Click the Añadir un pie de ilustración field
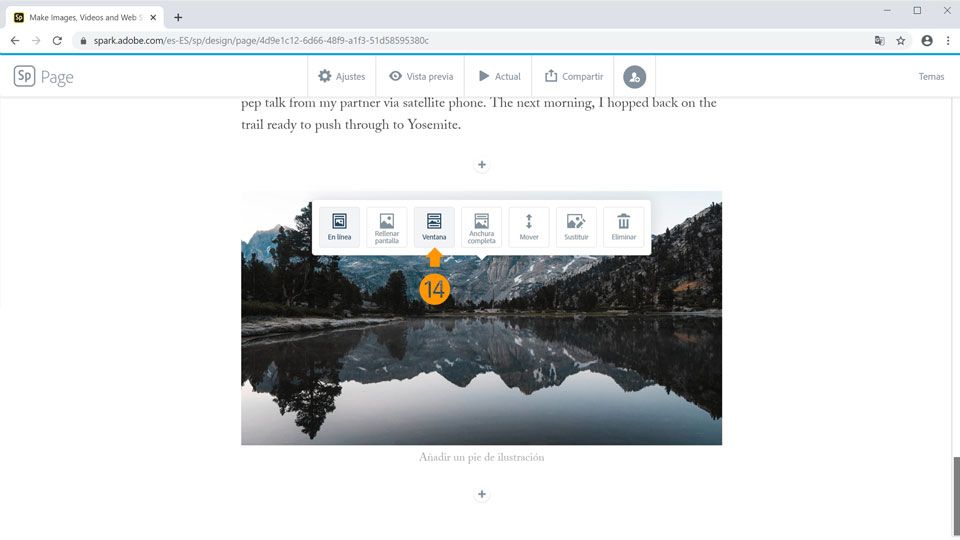The height and width of the screenshot is (540, 960). pos(481,457)
